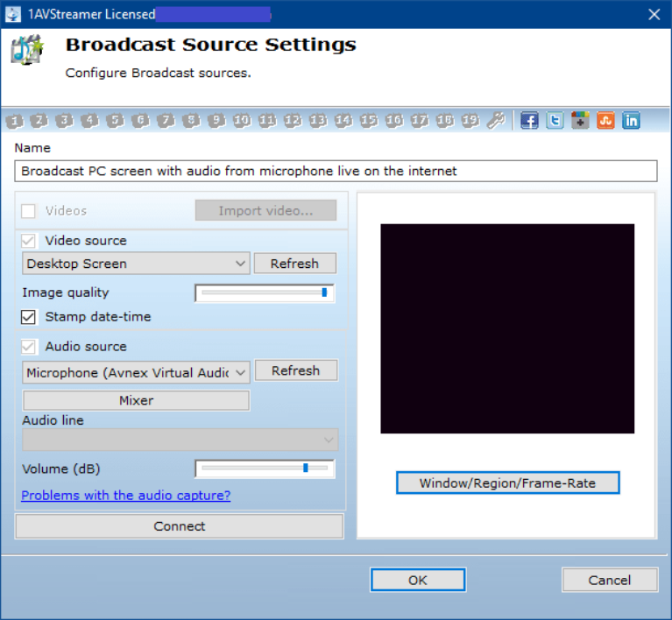Open the Audio line dropdown

180,440
